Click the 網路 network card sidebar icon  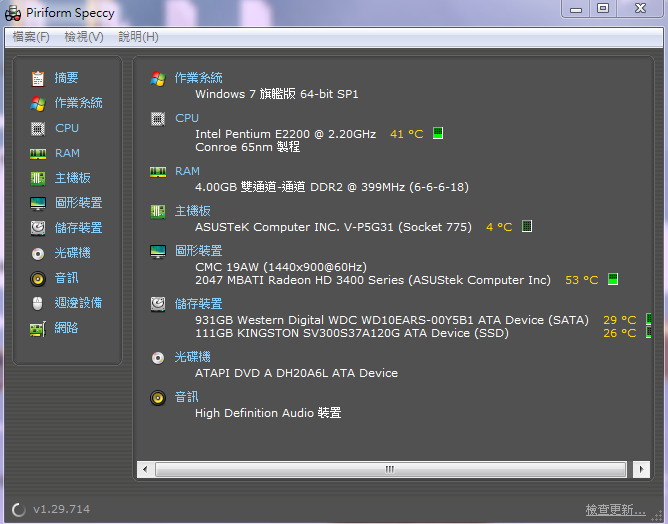[38, 329]
